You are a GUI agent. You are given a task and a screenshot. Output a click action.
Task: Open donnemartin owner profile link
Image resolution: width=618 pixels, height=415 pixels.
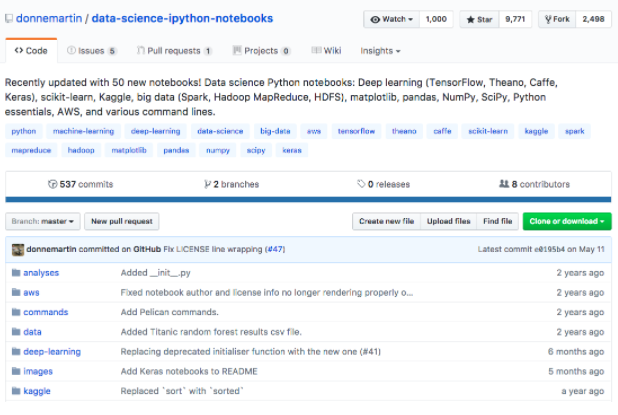pos(49,19)
